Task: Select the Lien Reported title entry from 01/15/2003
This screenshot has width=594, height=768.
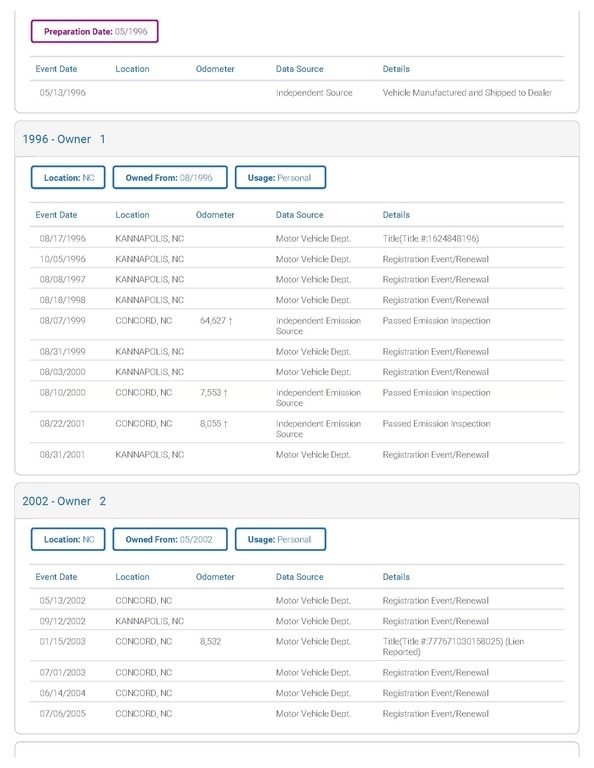Action: (453, 647)
